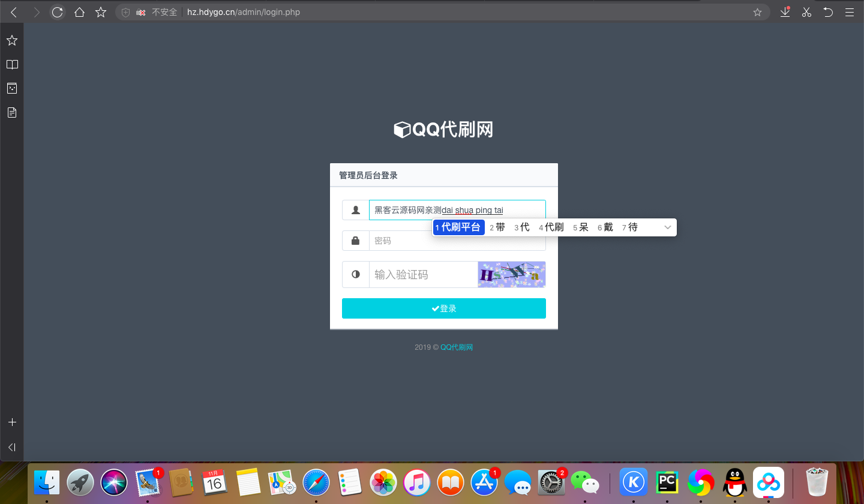Open the reading list book icon in the sidebar
Viewport: 864px width, 504px height.
point(11,64)
